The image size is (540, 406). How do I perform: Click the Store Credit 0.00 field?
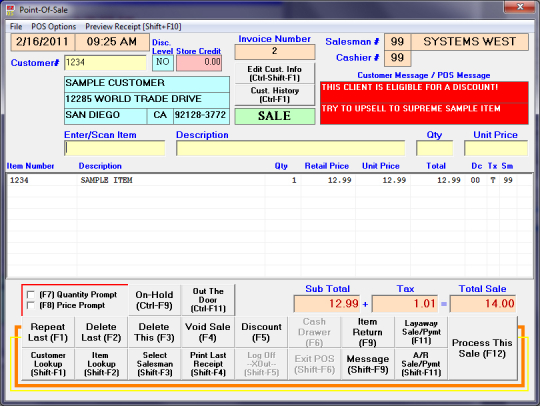199,63
